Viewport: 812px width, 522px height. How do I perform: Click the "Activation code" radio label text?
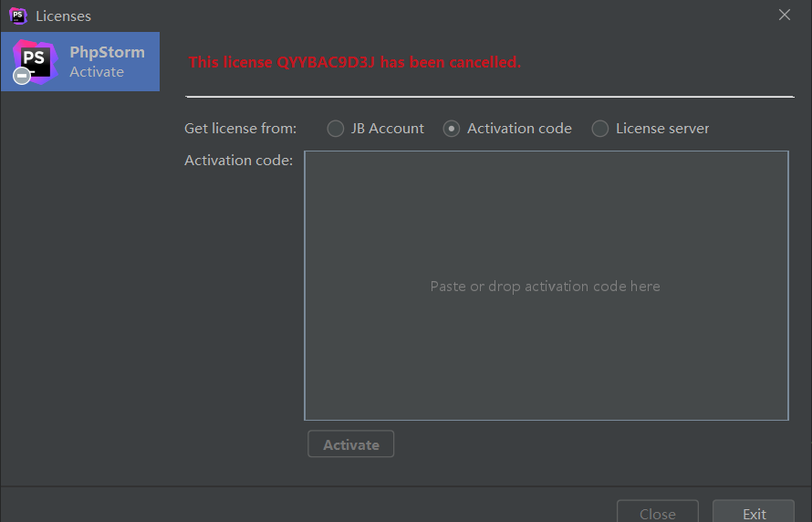(x=519, y=129)
